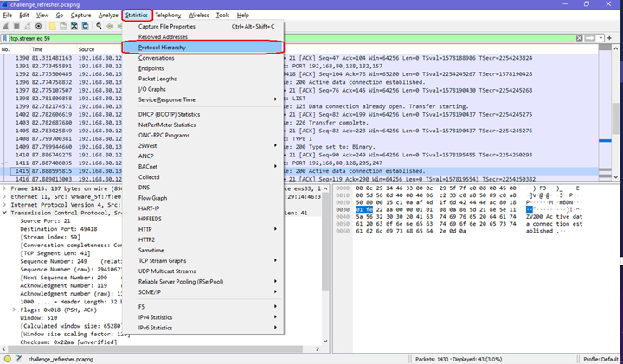Select packet row number 1398

coord(299,98)
